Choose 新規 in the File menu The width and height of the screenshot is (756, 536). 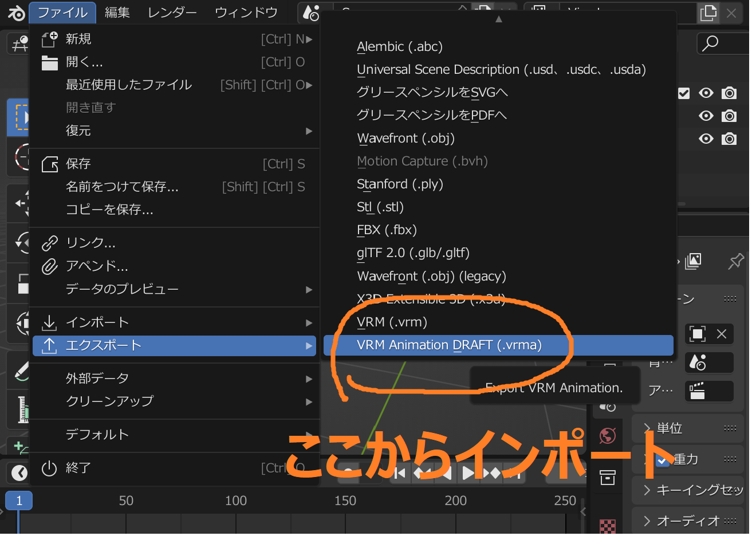pyautogui.click(x=175, y=39)
